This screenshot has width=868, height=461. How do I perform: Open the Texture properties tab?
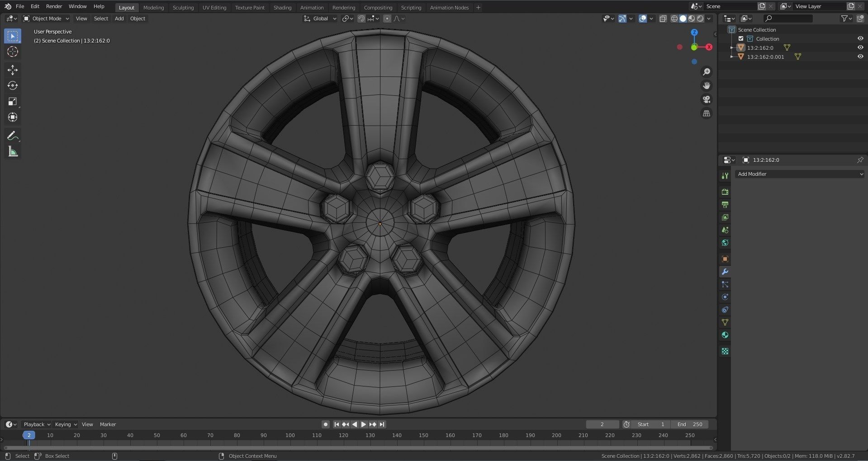[x=725, y=351]
